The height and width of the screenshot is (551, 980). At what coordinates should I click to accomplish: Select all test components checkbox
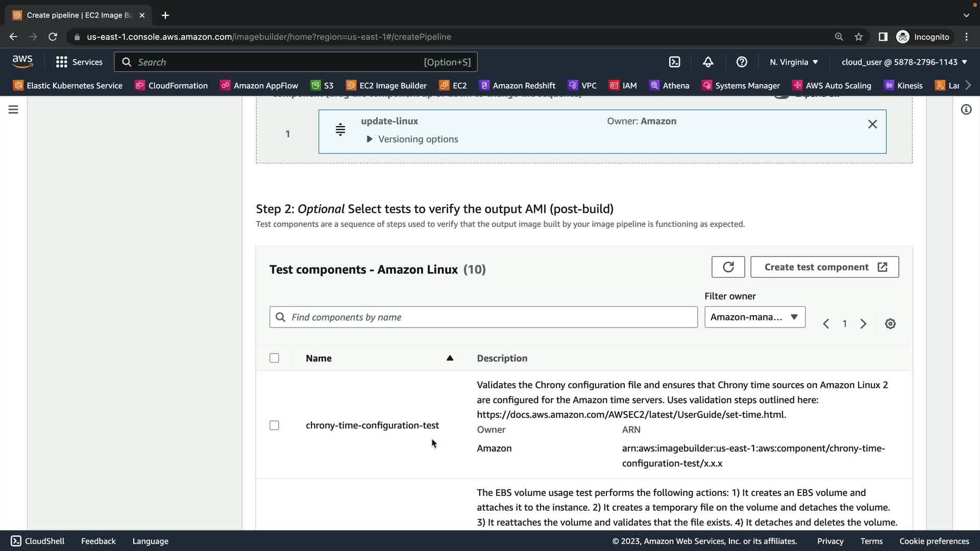click(274, 358)
